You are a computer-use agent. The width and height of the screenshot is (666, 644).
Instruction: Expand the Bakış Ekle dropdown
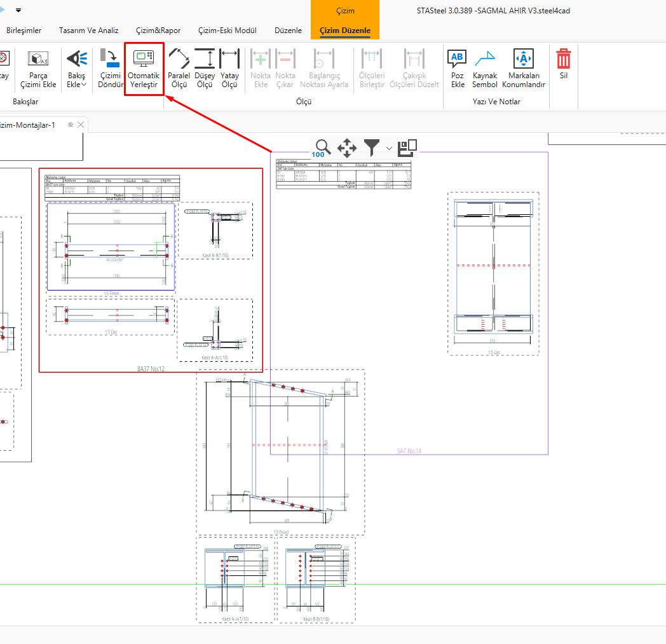[x=84, y=85]
